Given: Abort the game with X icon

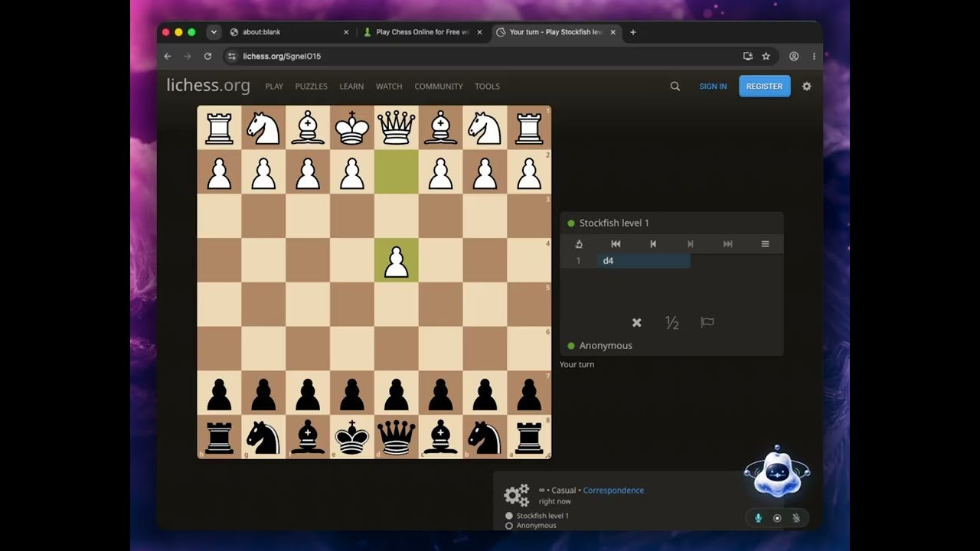Looking at the screenshot, I should 636,323.
